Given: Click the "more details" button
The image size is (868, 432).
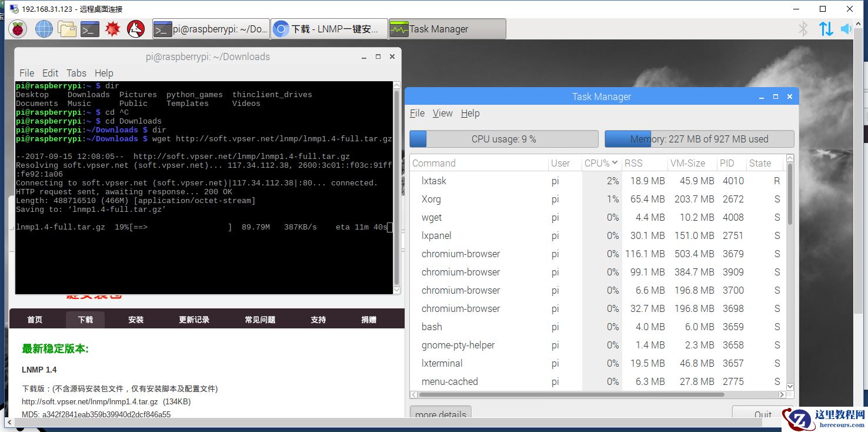Looking at the screenshot, I should click(x=441, y=413).
